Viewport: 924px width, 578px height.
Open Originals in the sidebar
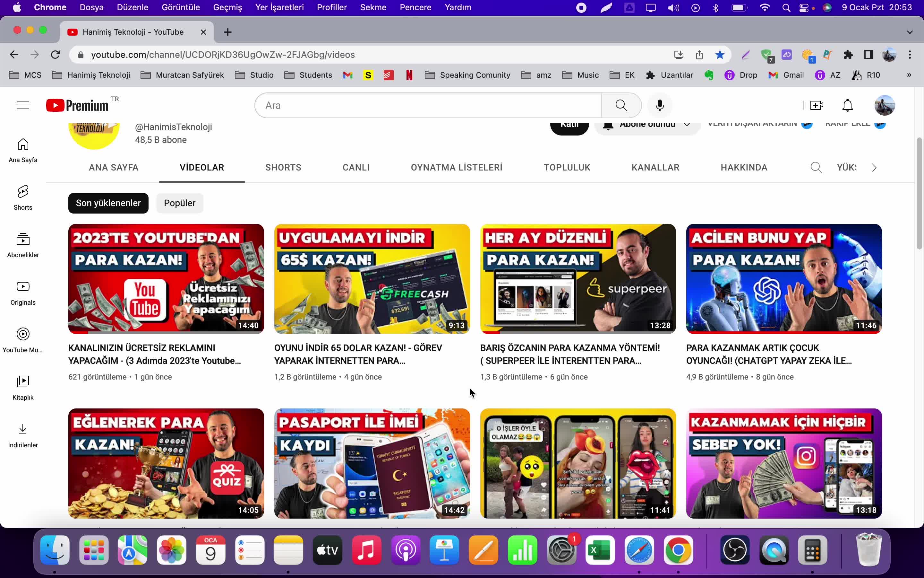(x=23, y=293)
